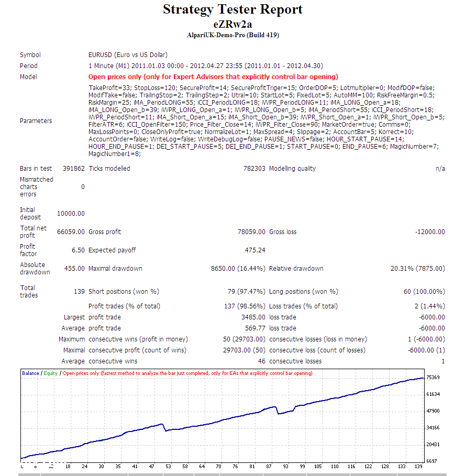Image resolution: width=465 pixels, height=476 pixels.
Task: Click Ticks modelled value 782303
Action: coord(254,169)
